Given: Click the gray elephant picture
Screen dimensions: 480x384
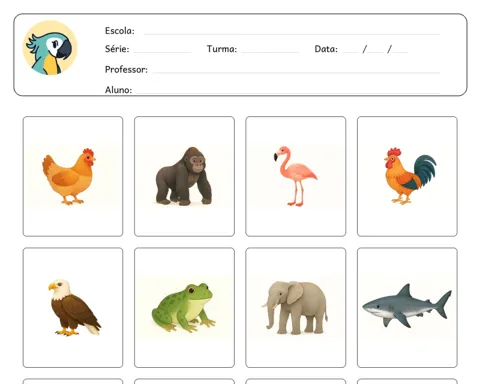Looking at the screenshot, I should click(x=296, y=308).
